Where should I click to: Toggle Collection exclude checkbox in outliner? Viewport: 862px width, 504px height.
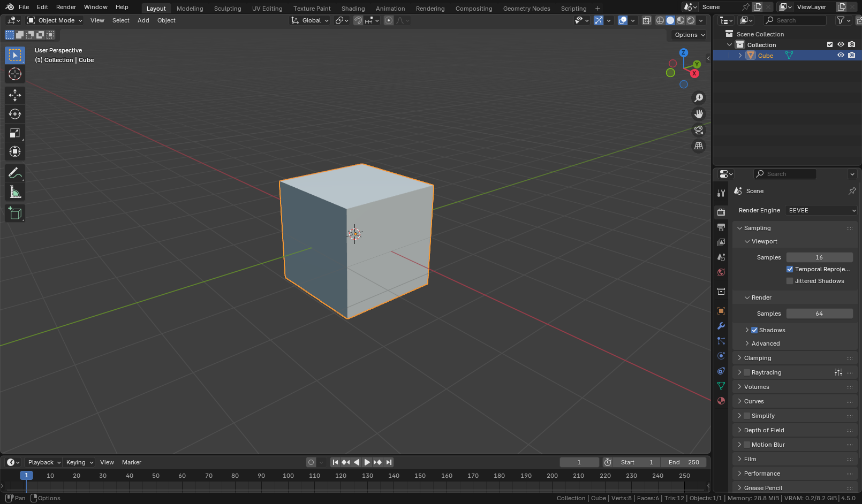830,44
